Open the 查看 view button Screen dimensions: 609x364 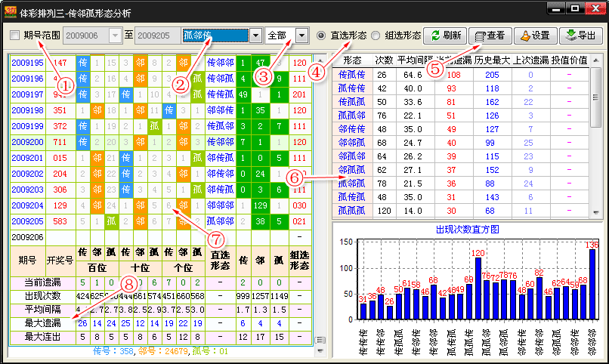tap(490, 35)
